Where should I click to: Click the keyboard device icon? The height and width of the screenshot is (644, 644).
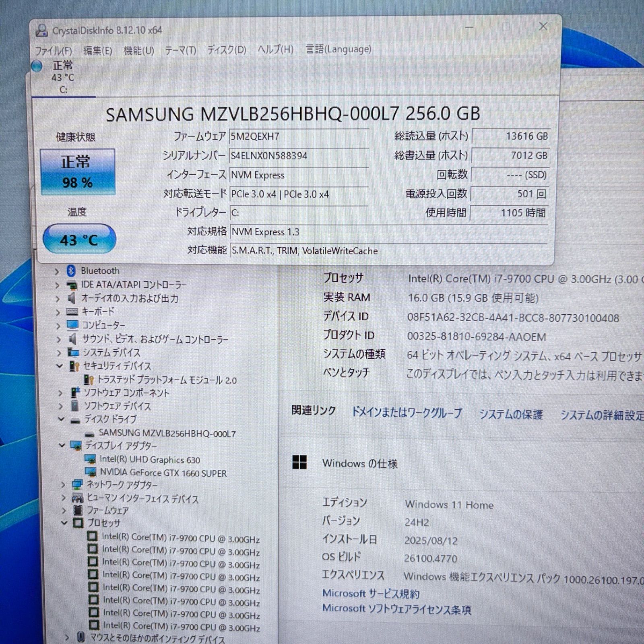point(72,312)
